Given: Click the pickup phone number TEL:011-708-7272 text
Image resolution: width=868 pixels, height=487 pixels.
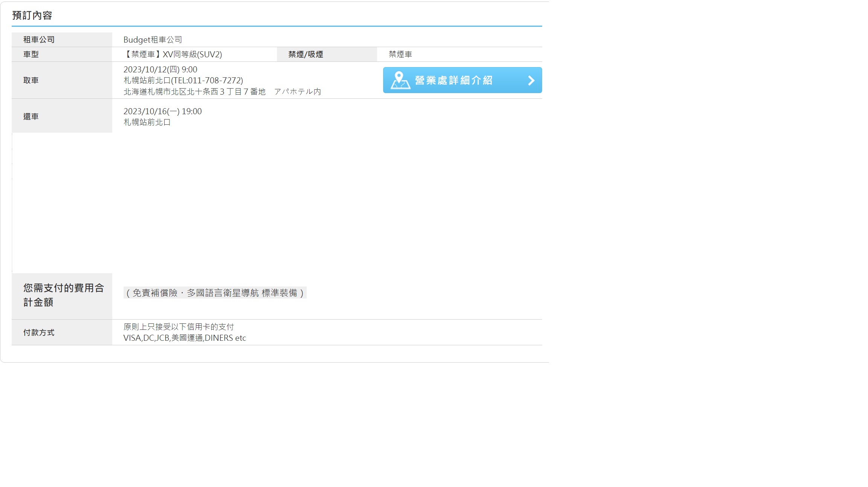Looking at the screenshot, I should 207,80.
